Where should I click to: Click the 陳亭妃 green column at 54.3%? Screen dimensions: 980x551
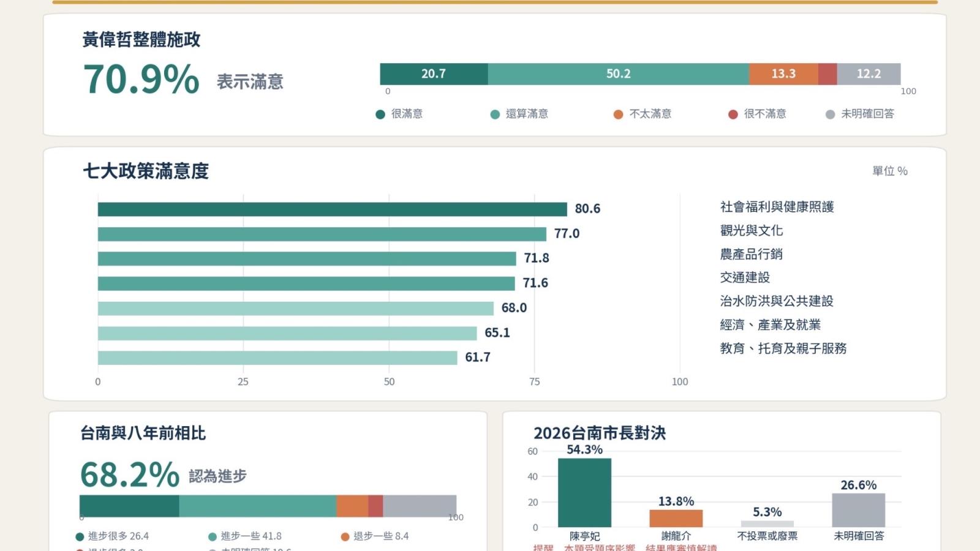[x=584, y=493]
